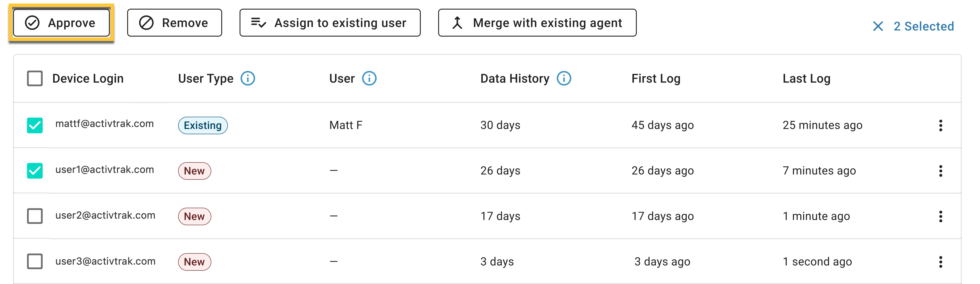
Task: Click the Data History info icon
Action: (564, 78)
